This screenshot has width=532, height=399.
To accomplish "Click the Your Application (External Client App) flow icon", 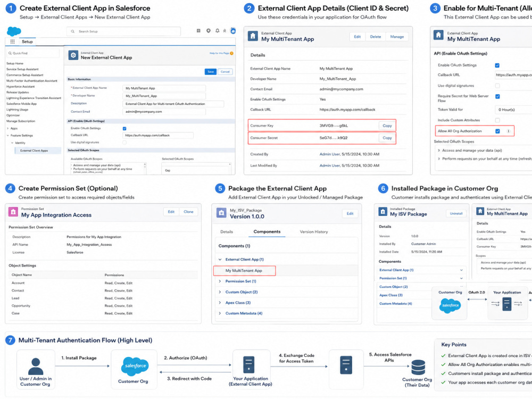I will click(x=248, y=365).
